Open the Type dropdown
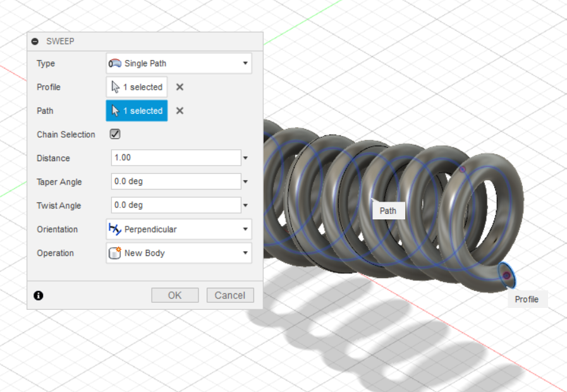Viewport: 567px width, 392px height. pos(245,63)
